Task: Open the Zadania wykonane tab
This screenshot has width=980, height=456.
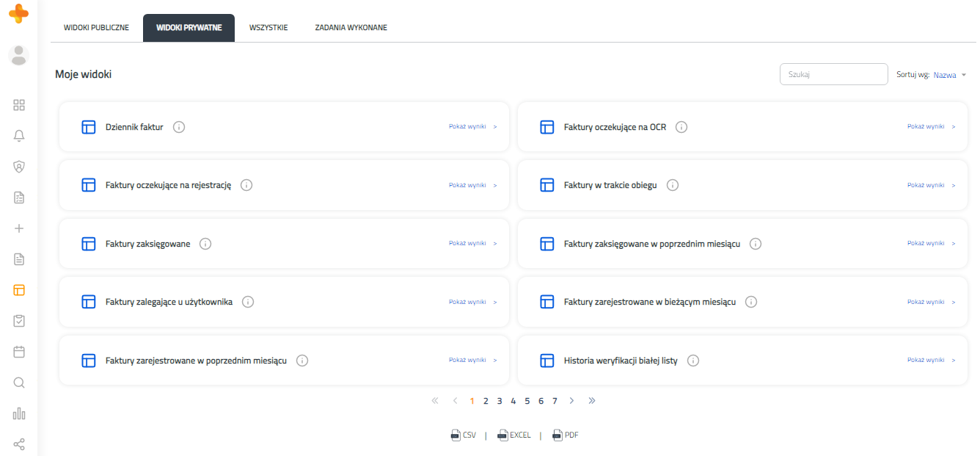Action: (x=351, y=28)
